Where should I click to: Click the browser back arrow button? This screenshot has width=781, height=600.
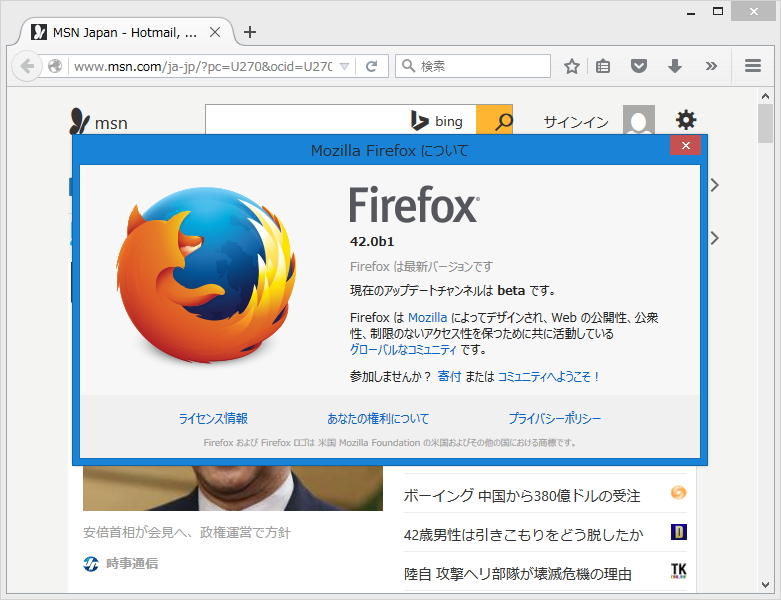(27, 66)
